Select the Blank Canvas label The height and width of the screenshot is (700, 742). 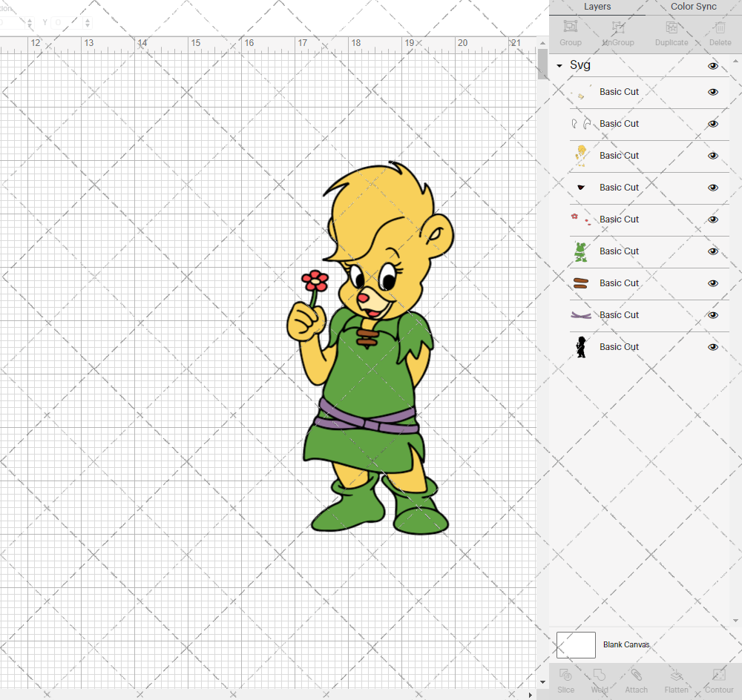tap(626, 644)
